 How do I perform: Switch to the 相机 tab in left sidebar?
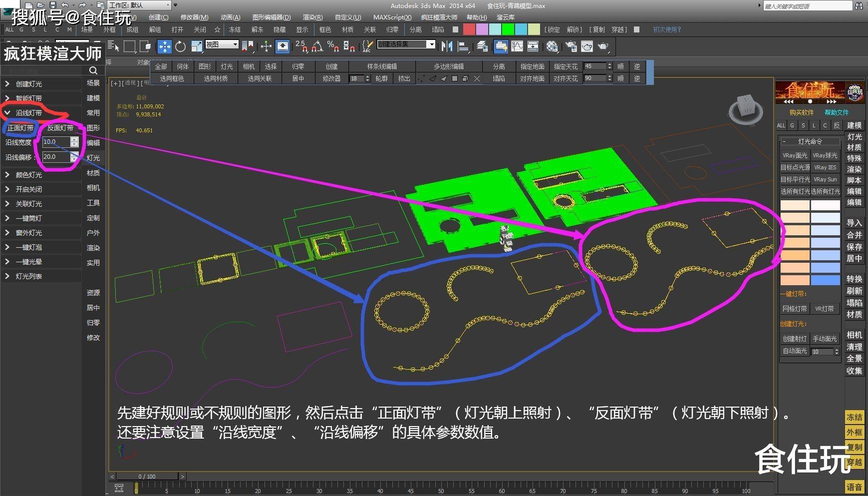pyautogui.click(x=93, y=188)
